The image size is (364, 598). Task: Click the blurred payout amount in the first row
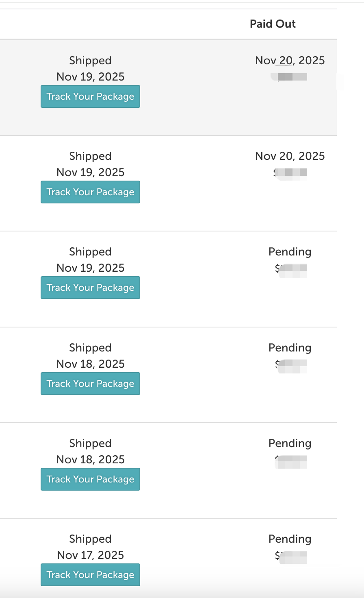click(290, 77)
